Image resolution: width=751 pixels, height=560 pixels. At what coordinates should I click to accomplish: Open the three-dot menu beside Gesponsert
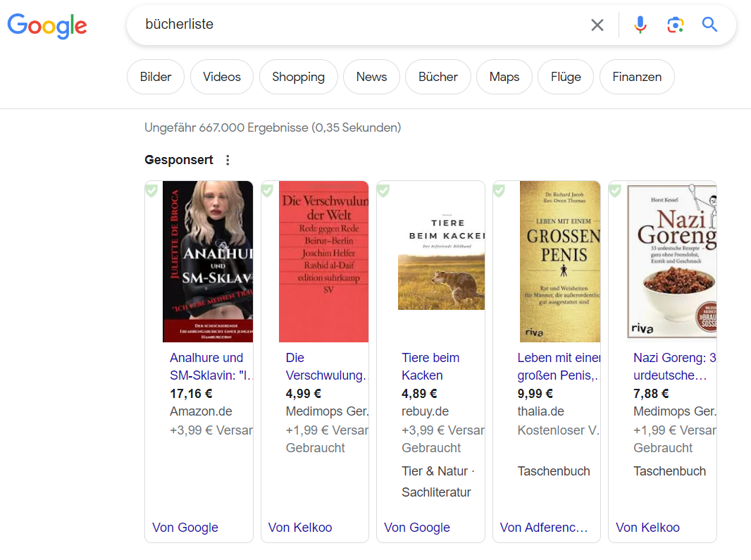228,160
